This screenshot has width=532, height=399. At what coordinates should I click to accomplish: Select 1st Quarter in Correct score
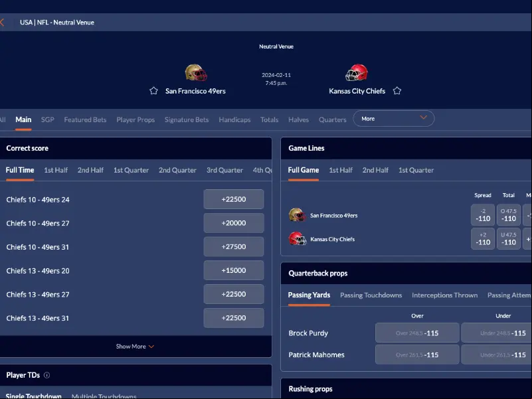click(x=132, y=170)
